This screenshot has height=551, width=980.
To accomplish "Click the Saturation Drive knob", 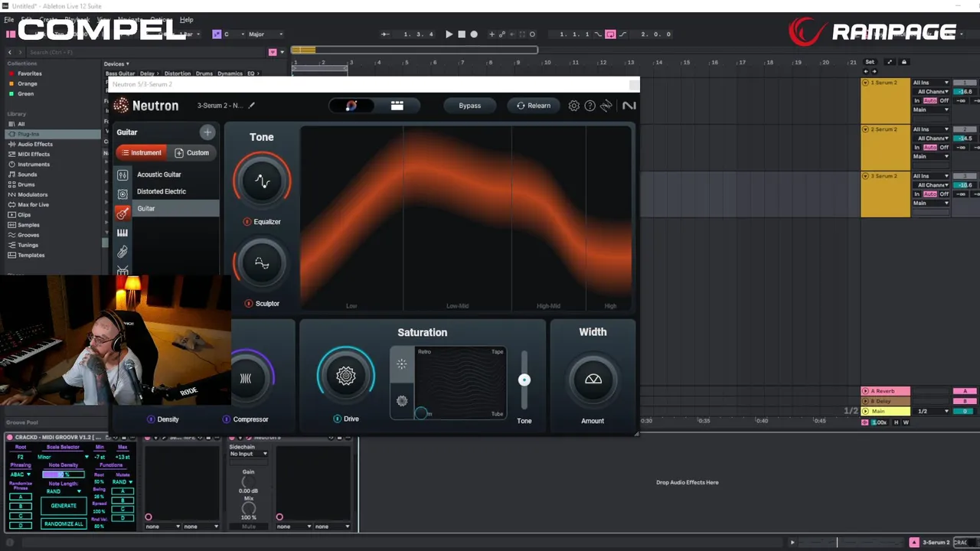I will (x=346, y=376).
